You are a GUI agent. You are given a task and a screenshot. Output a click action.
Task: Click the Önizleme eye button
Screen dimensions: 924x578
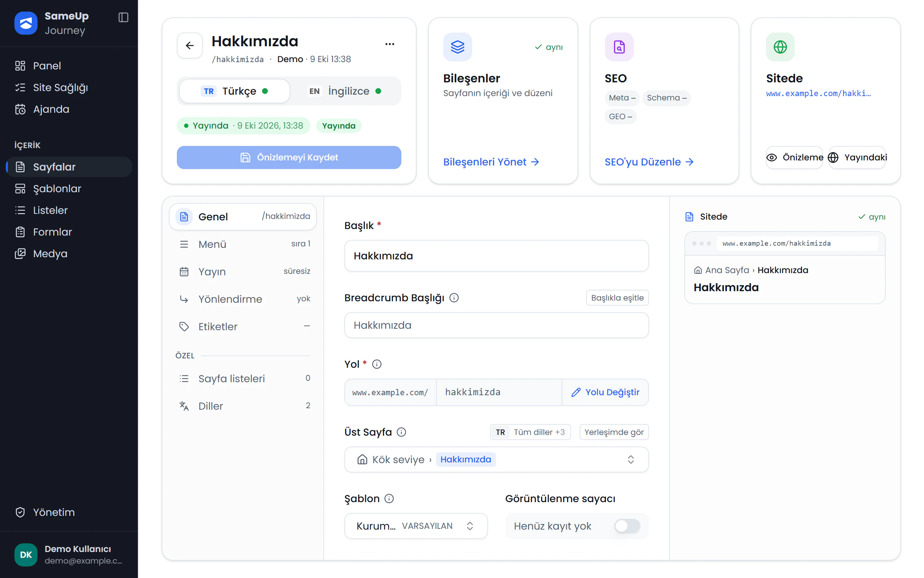794,158
